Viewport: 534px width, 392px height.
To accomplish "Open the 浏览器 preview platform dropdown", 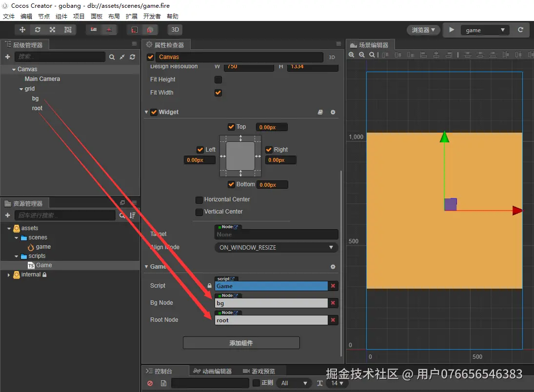I will (x=423, y=30).
